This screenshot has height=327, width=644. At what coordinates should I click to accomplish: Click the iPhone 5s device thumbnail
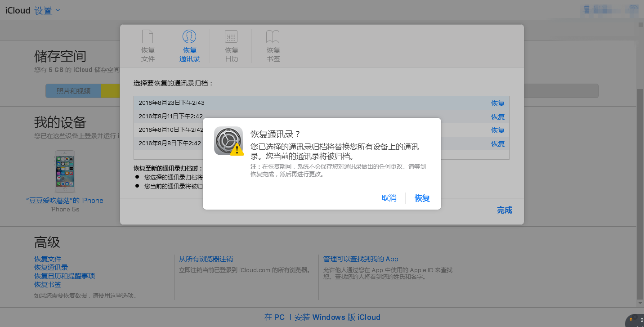[64, 171]
